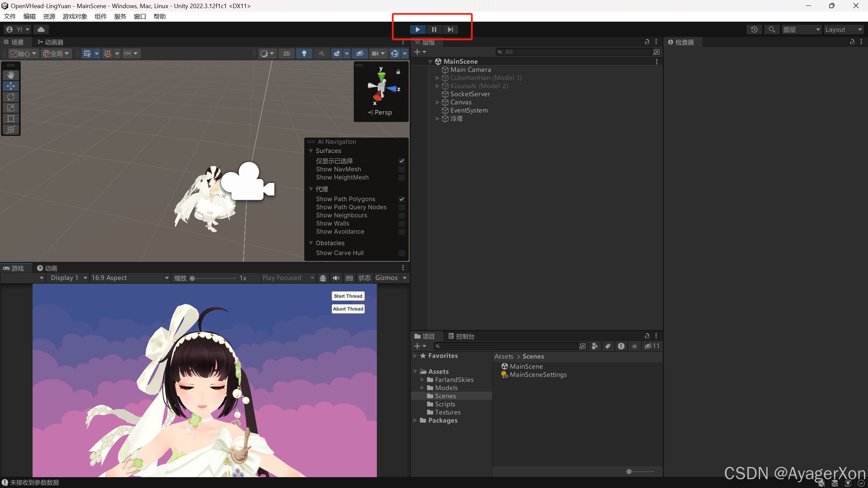Screen dimensions: 868x488
Task: Select the Move tool
Action: click(11, 86)
